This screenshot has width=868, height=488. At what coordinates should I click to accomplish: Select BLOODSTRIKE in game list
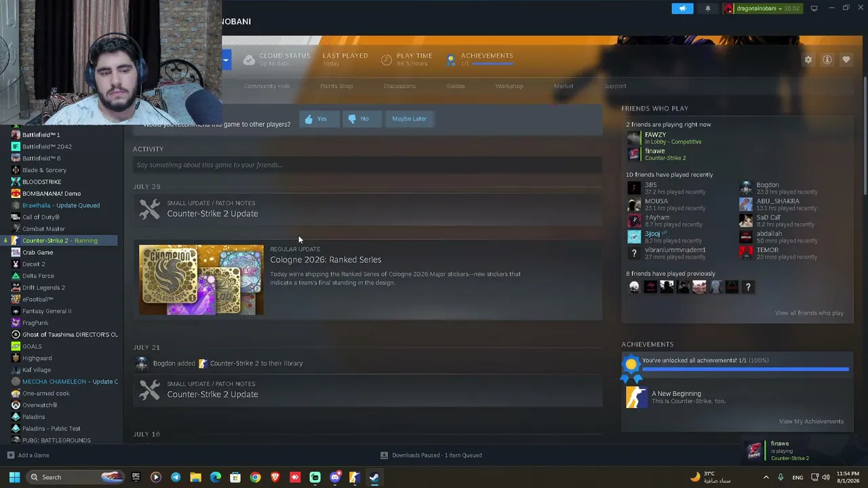(41, 182)
